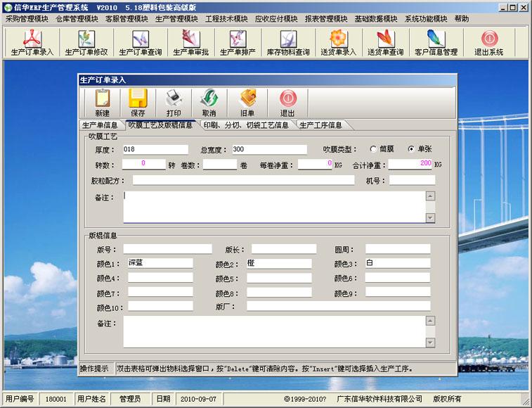The width and height of the screenshot is (532, 408).
Task: Switch to 生产单信息 tab
Action: (x=100, y=125)
